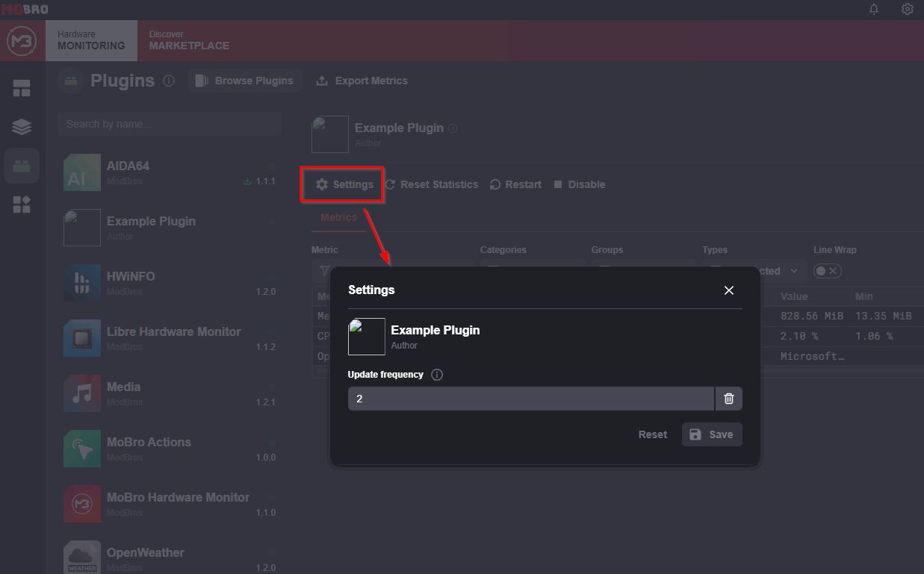This screenshot has width=924, height=574.
Task: Click the AIDA64 update download icon
Action: coord(247,181)
